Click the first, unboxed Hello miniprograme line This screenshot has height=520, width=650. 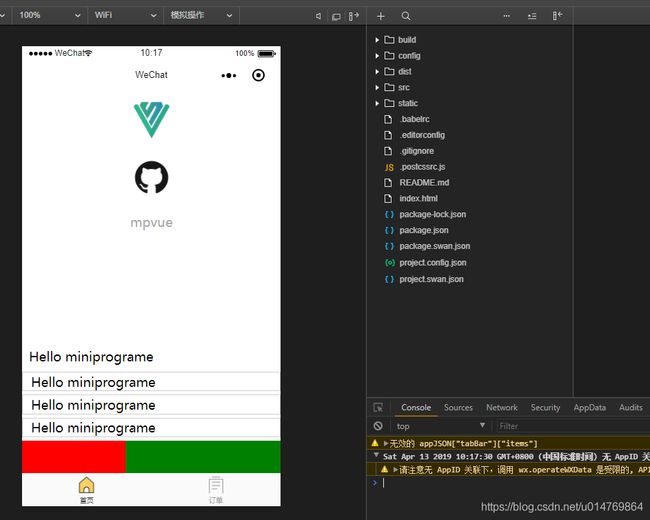pyautogui.click(x=91, y=357)
